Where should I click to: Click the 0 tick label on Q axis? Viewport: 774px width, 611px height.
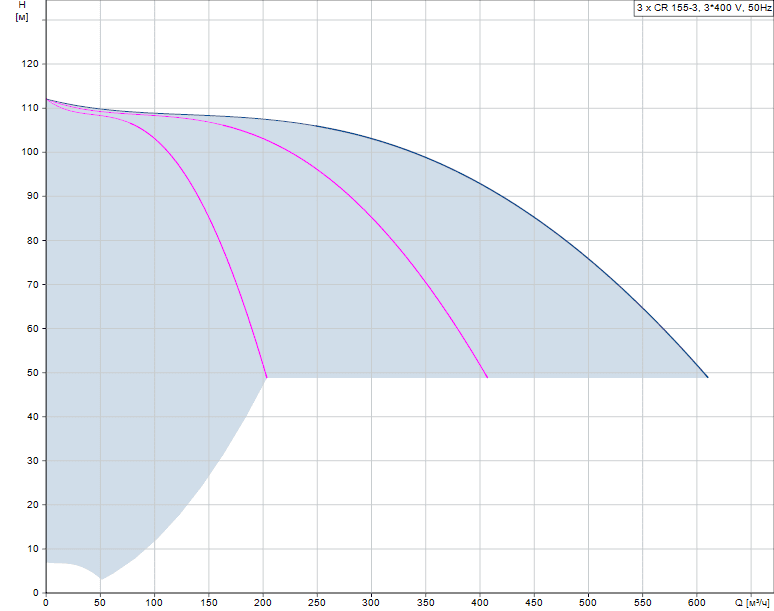(46, 603)
